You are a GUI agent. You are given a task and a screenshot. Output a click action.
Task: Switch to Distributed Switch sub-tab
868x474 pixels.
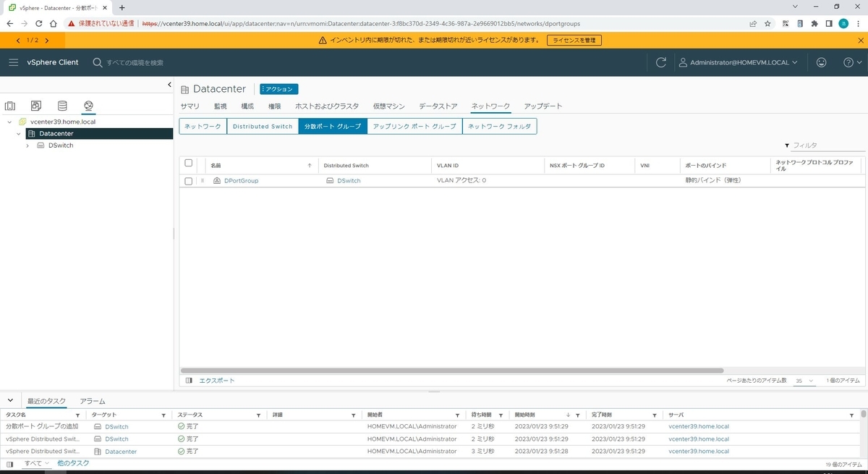[263, 127]
